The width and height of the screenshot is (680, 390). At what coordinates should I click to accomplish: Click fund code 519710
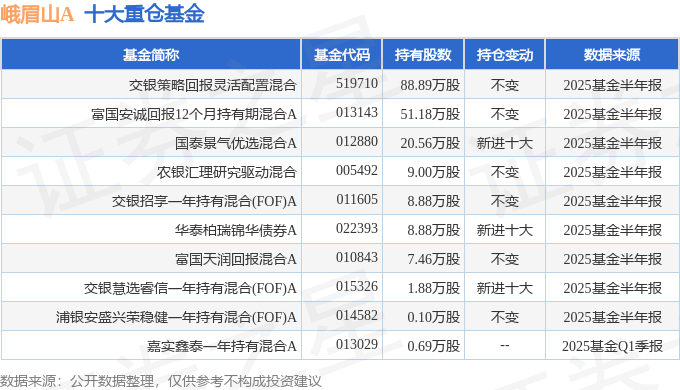(357, 83)
